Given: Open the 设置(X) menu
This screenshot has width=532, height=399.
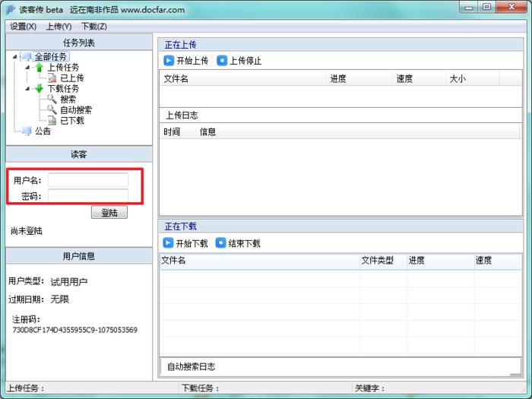Looking at the screenshot, I should point(23,27).
